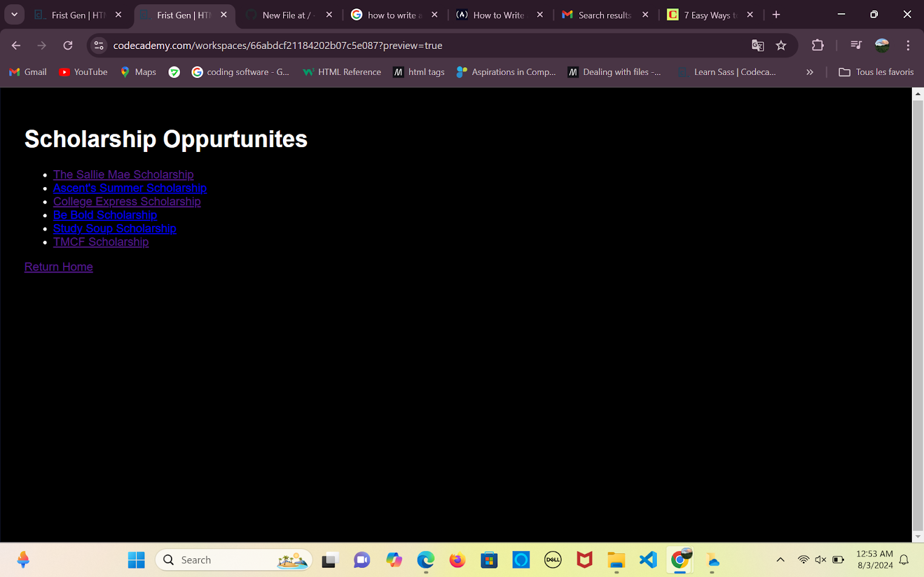View site information icon in address bar
Screen dimensions: 924x577
point(99,45)
